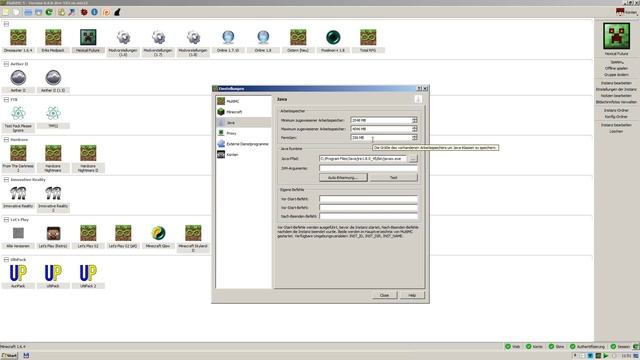
Task: Click Löschen in the right panel
Action: pyautogui.click(x=616, y=131)
